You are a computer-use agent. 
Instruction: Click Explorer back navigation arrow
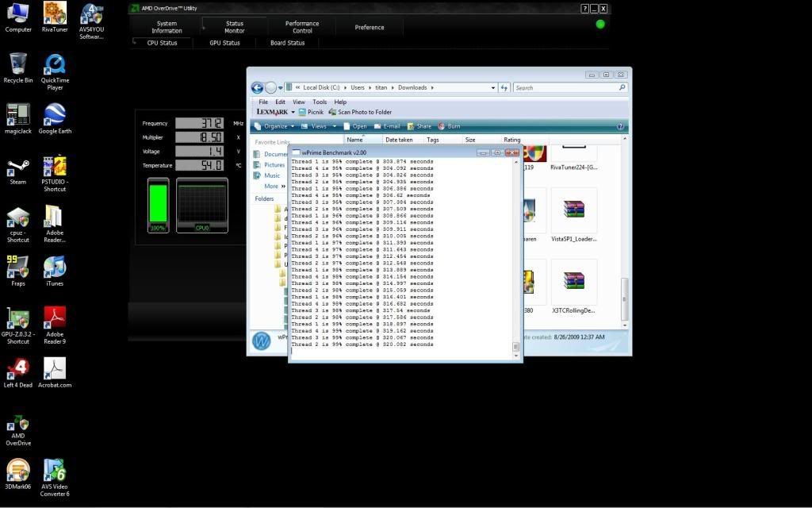[x=258, y=87]
